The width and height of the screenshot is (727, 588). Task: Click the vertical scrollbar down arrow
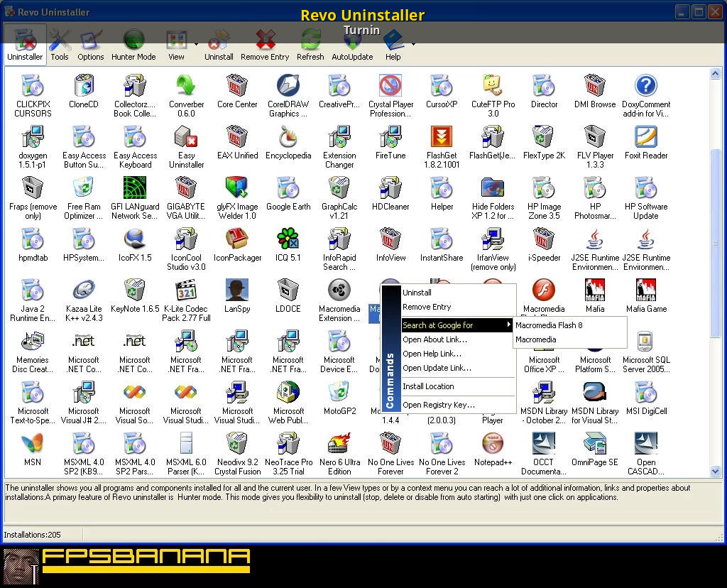click(x=716, y=472)
